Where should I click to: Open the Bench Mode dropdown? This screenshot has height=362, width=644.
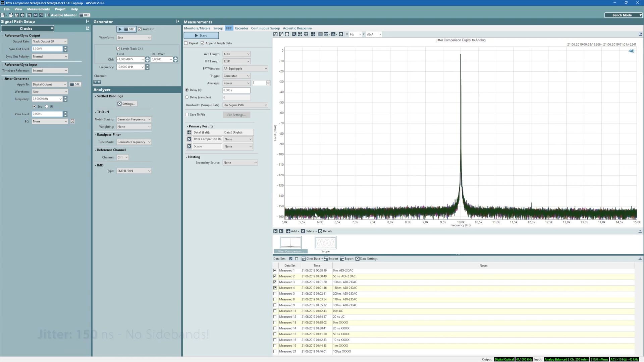pyautogui.click(x=623, y=15)
